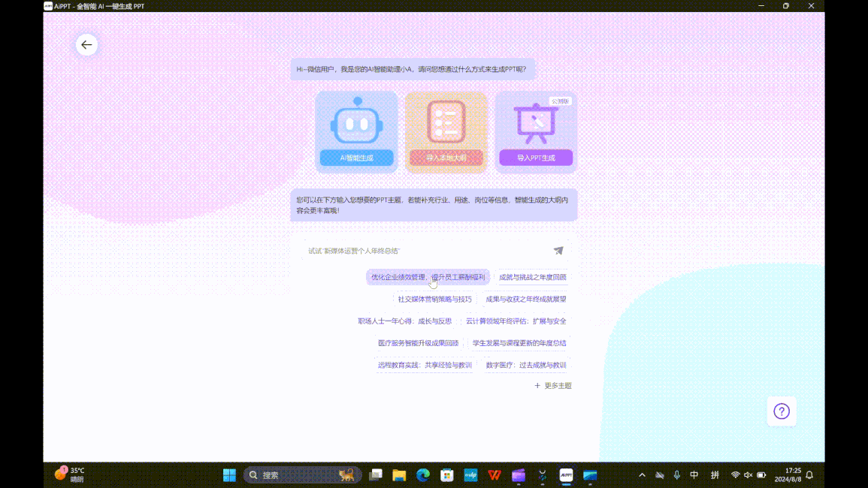Screen dimensions: 868x488
Task: Pick topic 学生发展与课程更新的年度总结
Action: pyautogui.click(x=519, y=343)
